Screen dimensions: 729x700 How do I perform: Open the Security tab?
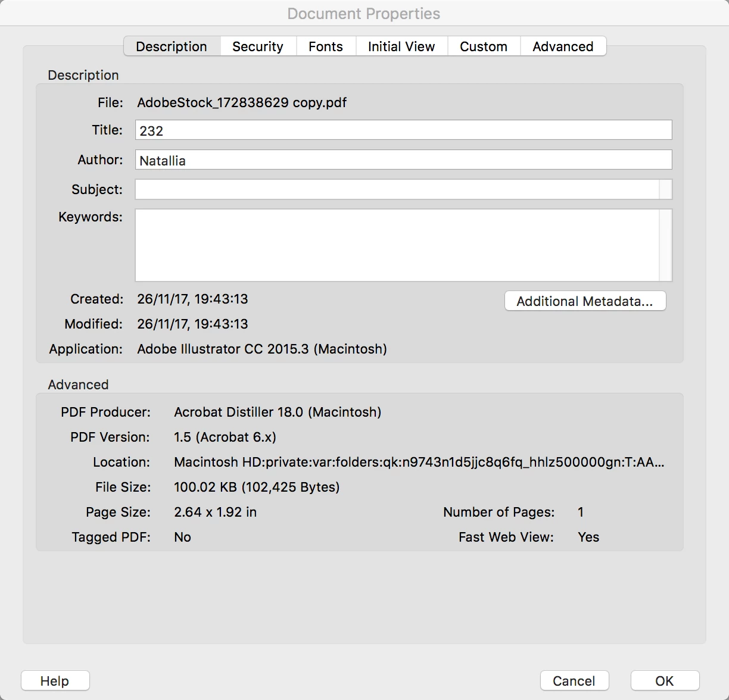pos(258,46)
